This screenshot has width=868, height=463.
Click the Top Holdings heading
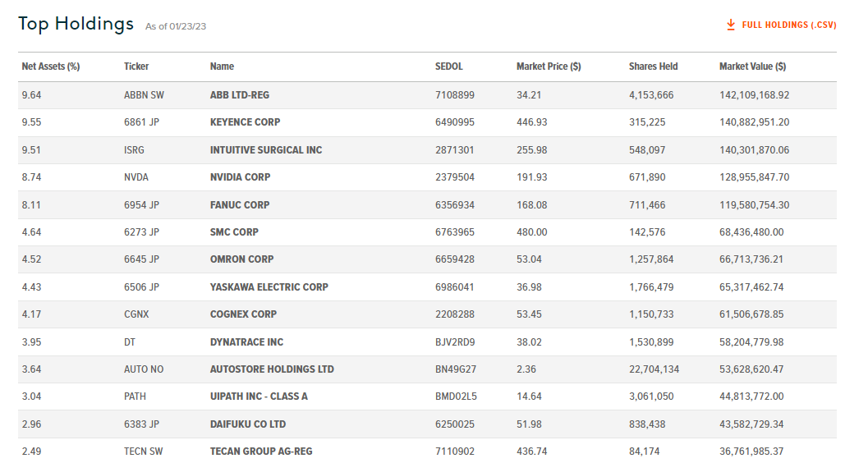pyautogui.click(x=76, y=24)
